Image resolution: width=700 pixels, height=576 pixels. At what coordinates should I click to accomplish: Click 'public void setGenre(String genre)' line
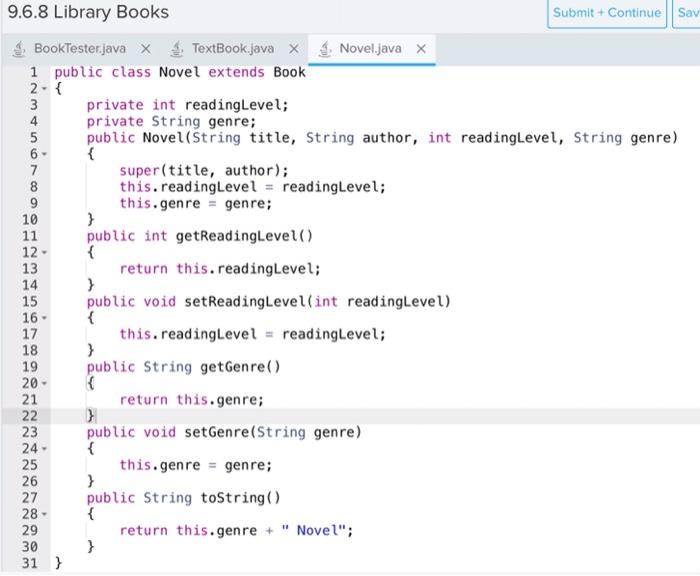pyautogui.click(x=224, y=433)
